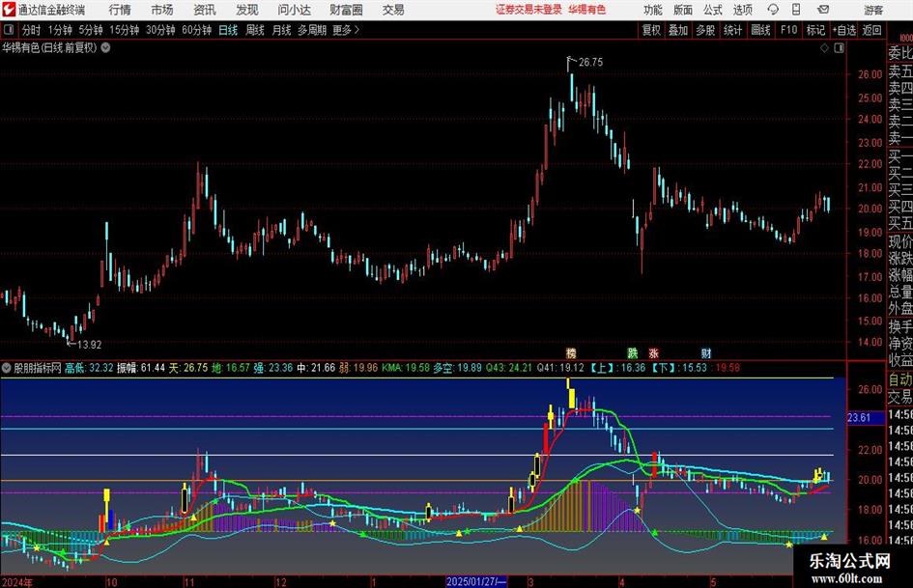Click the 华锡有色 stock name in title bar
The height and width of the screenshot is (588, 913).
587,10
